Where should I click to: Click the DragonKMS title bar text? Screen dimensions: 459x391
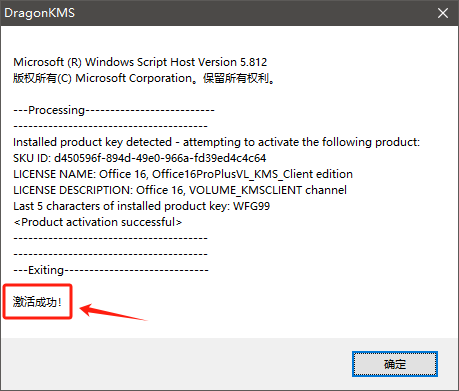point(39,13)
